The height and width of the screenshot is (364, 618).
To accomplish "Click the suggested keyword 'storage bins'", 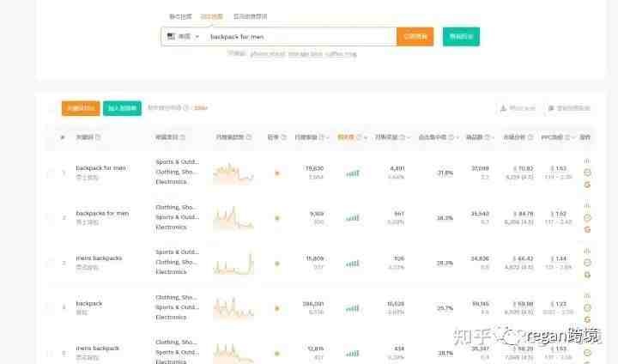I will [x=305, y=53].
